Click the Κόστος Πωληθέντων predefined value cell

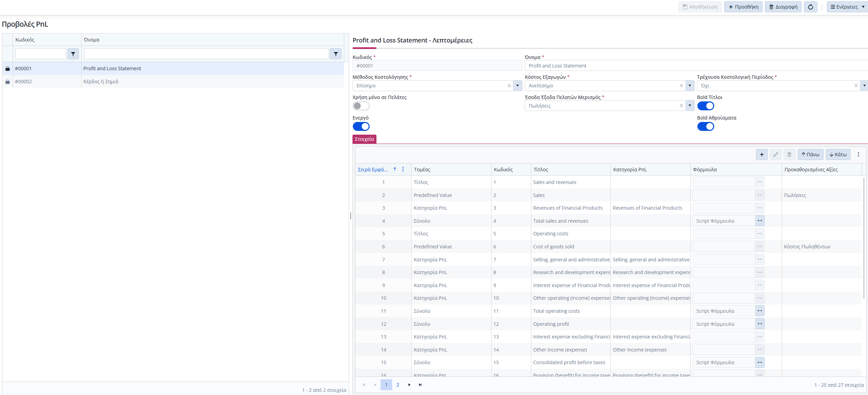pos(821,247)
